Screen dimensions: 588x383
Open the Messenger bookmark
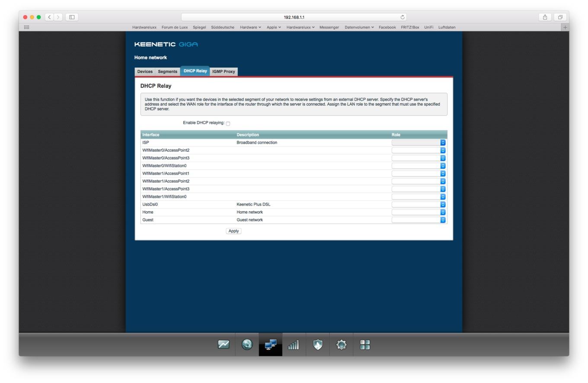click(x=329, y=27)
